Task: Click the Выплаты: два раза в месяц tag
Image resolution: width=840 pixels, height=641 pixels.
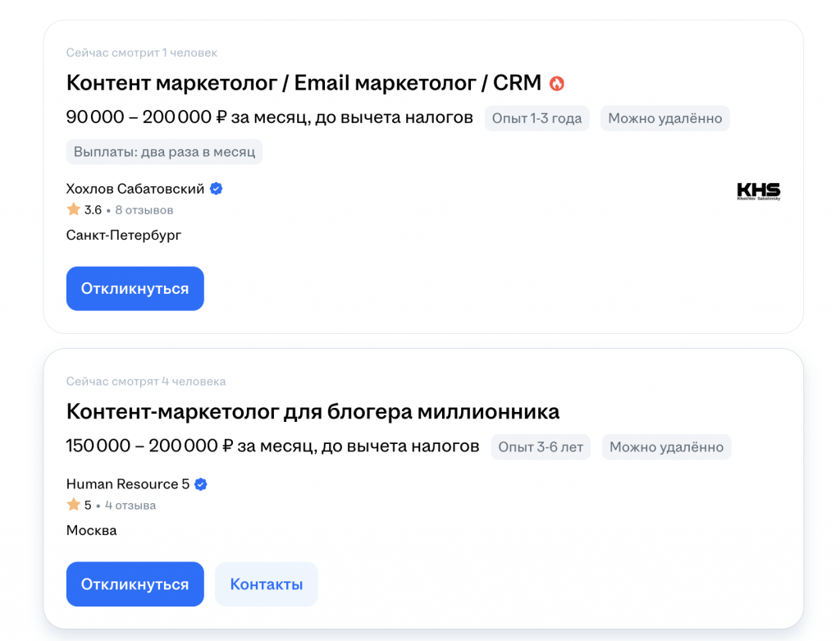Action: (x=163, y=151)
